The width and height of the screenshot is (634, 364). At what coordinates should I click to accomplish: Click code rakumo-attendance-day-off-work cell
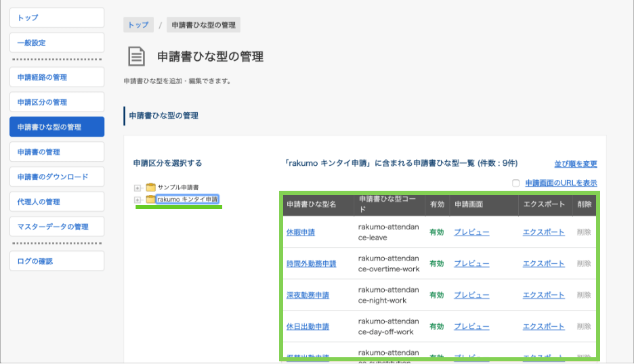pyautogui.click(x=389, y=326)
